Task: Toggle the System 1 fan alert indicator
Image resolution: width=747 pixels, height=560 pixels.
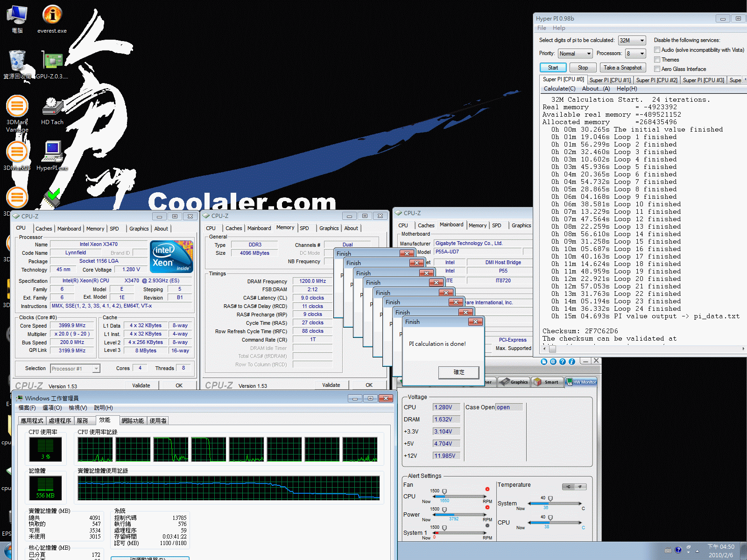Action: [x=487, y=525]
